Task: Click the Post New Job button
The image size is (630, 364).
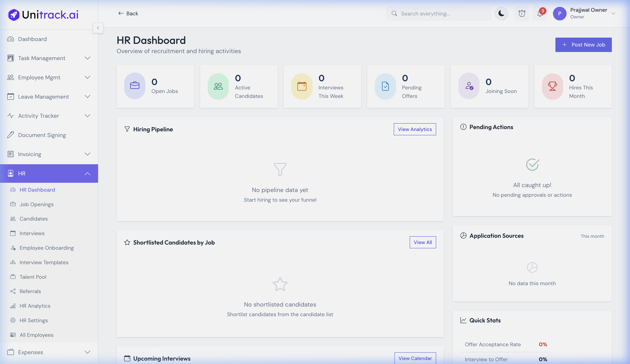Action: coord(583,45)
